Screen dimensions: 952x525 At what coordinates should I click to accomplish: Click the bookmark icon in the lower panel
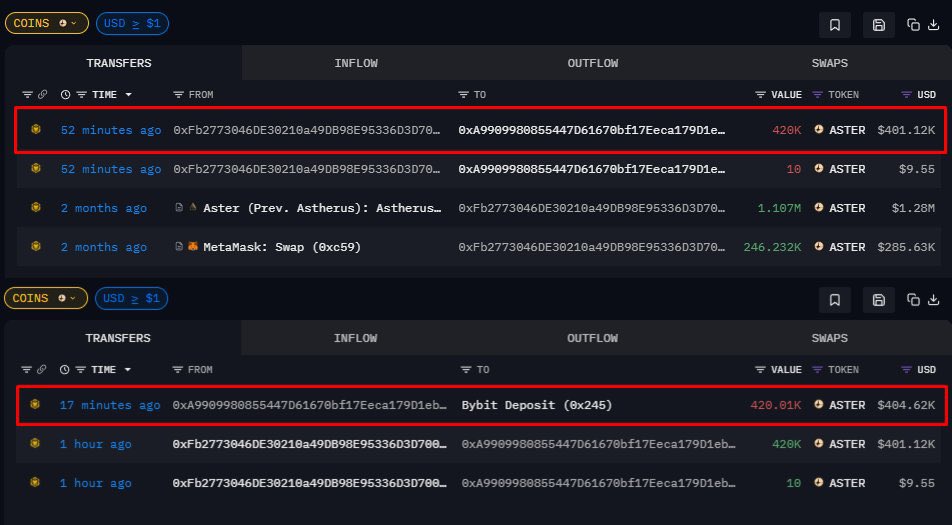[x=834, y=299]
